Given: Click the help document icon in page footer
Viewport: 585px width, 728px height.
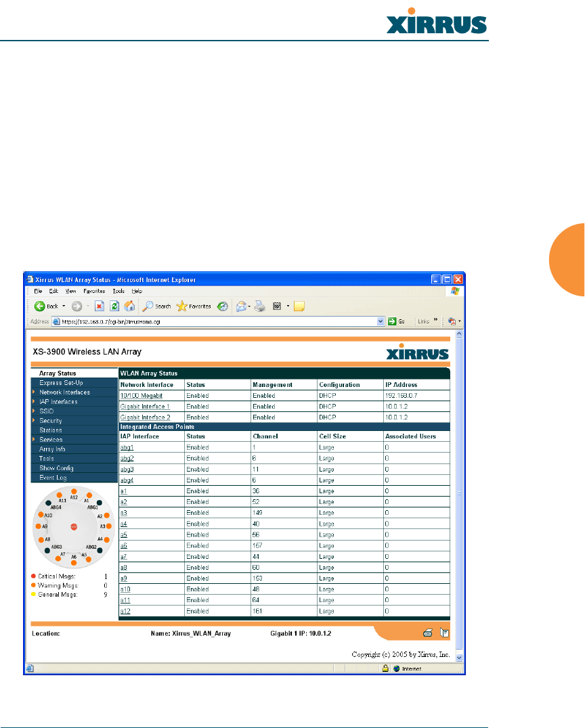Looking at the screenshot, I should pyautogui.click(x=444, y=633).
